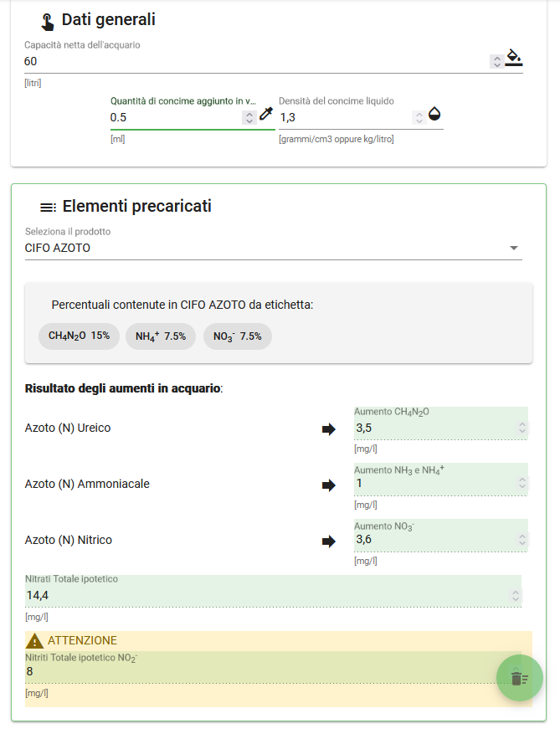Click the floating trash delete button
The width and height of the screenshot is (560, 744).
coord(520,678)
